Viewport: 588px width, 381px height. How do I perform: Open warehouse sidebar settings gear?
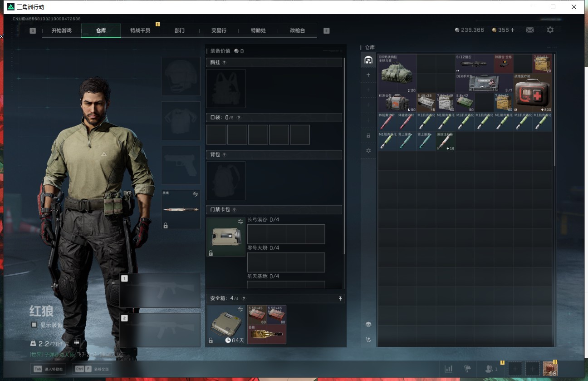click(368, 150)
